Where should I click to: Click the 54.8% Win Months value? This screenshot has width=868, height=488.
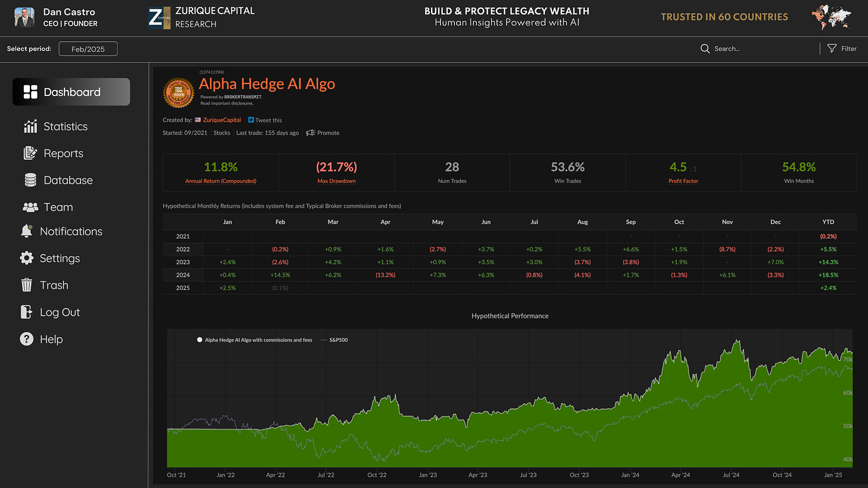coord(799,167)
